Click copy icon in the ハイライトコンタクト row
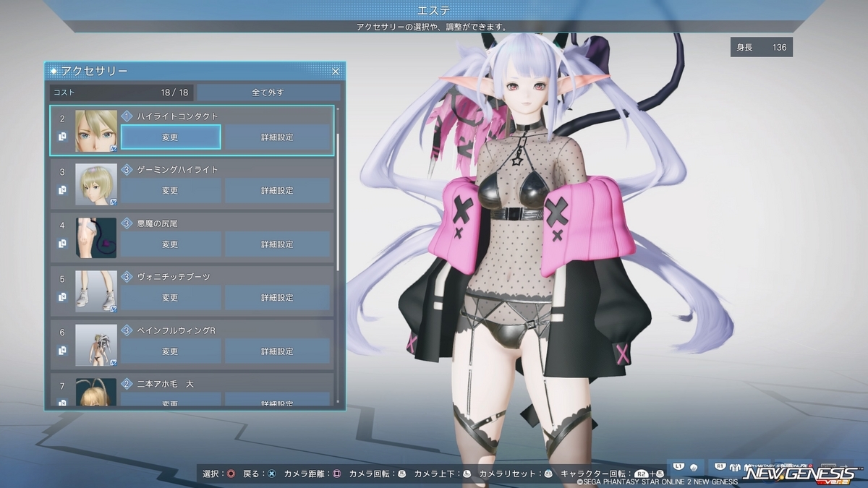This screenshot has width=868, height=488. (x=62, y=137)
